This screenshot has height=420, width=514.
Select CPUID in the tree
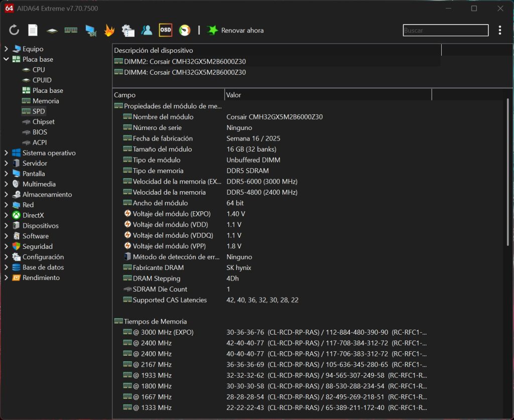coord(42,80)
